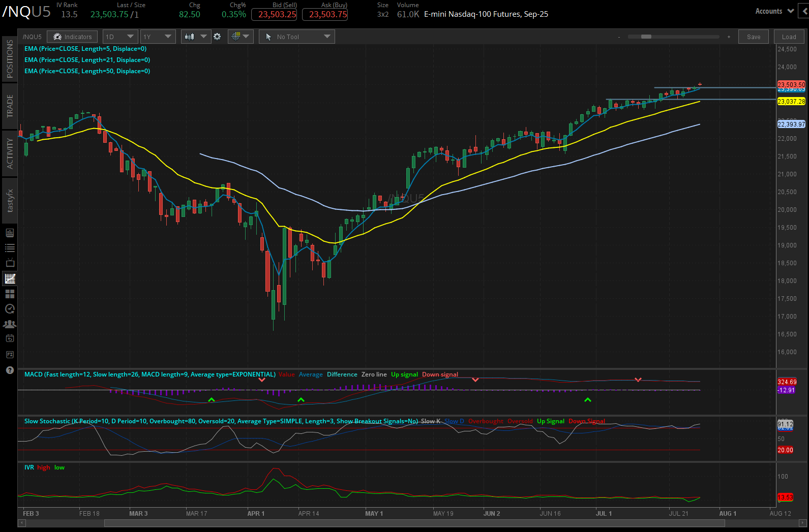
Task: Click the Save chart button
Action: pyautogui.click(x=754, y=37)
